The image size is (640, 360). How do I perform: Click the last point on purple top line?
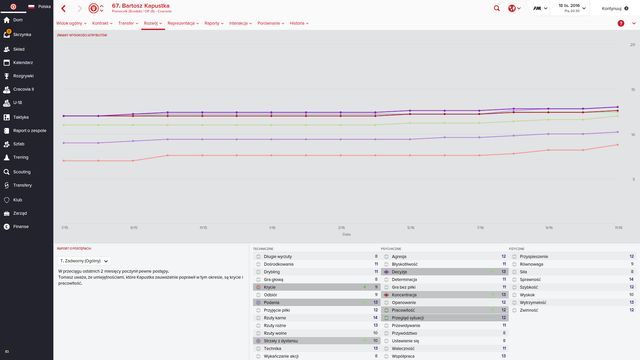[617, 107]
